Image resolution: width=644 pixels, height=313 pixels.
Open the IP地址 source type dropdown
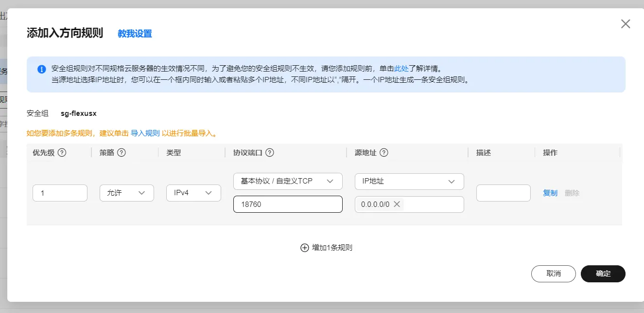[x=409, y=181]
